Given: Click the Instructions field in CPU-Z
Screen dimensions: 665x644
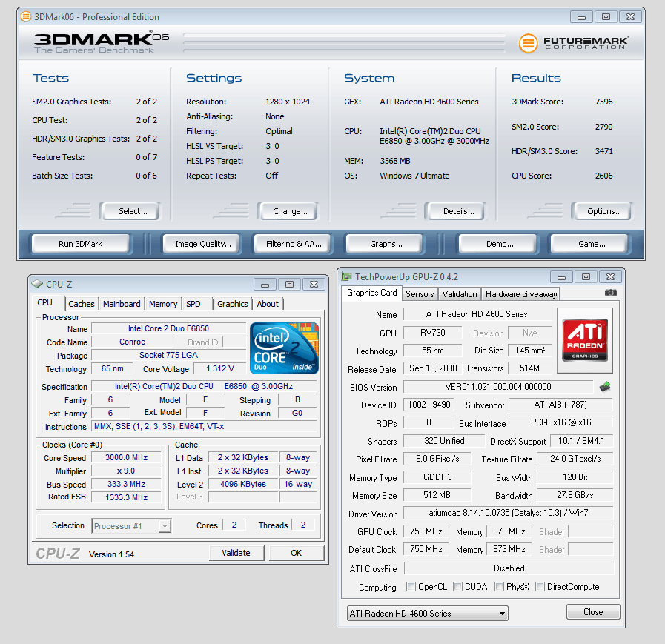Looking at the screenshot, I should pyautogui.click(x=204, y=426).
